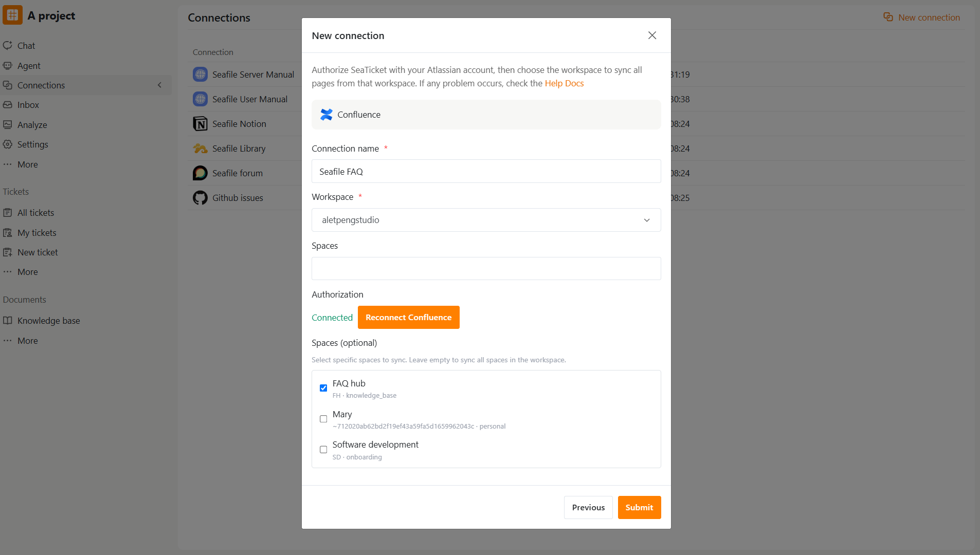Submit the new connection form

click(x=639, y=507)
